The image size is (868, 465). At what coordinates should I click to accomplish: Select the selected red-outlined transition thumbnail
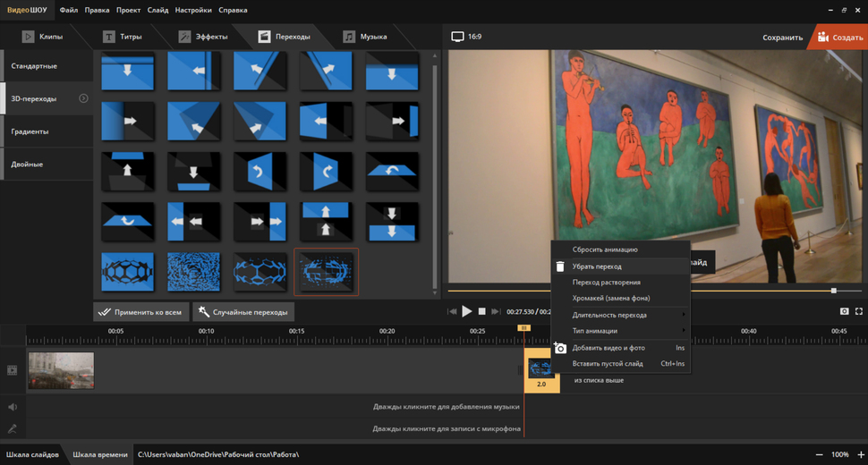[x=326, y=272]
